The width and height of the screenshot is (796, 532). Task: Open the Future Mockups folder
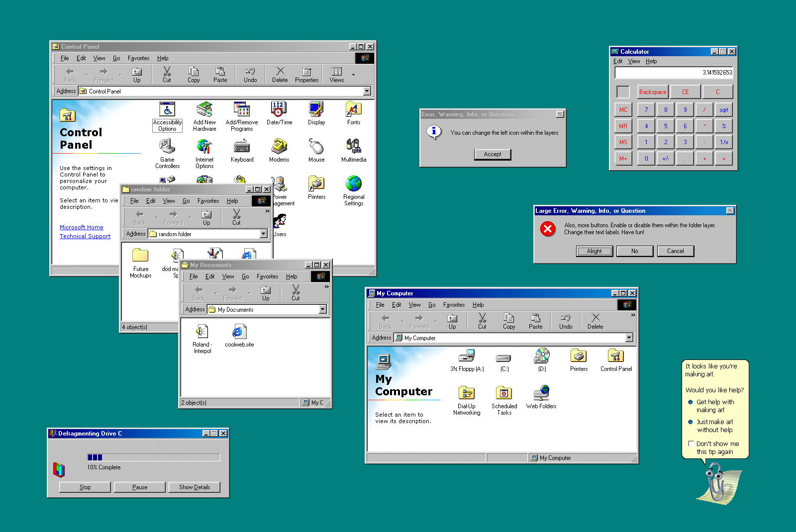[x=141, y=263]
